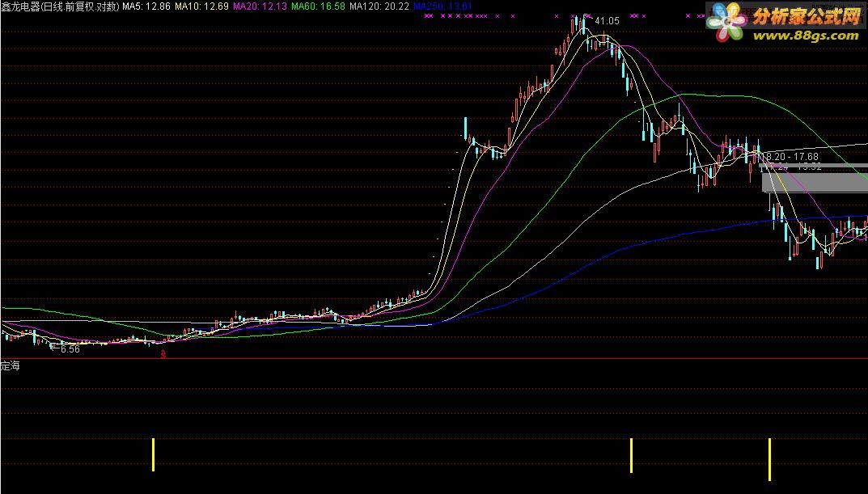Select the MA10: 12.69 indicator label
The height and width of the screenshot is (494, 868).
(x=201, y=6)
